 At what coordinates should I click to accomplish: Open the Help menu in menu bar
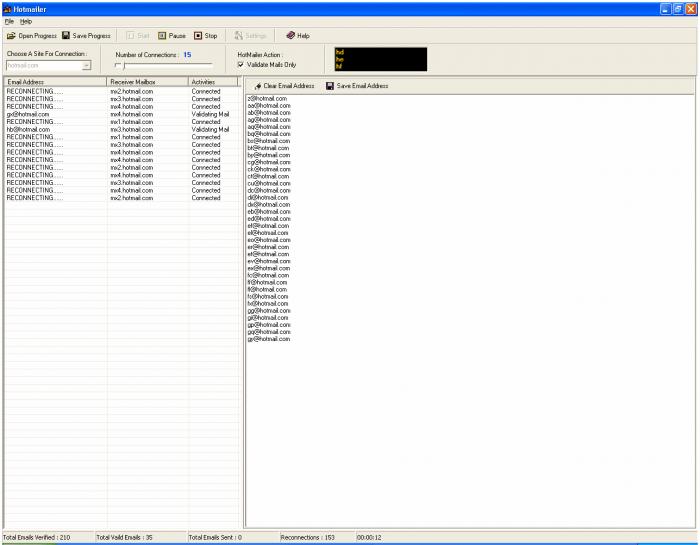26,21
